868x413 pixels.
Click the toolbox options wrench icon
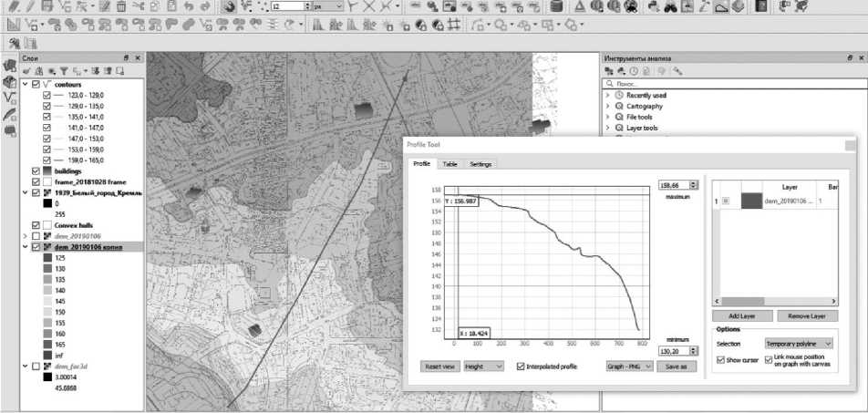click(677, 70)
